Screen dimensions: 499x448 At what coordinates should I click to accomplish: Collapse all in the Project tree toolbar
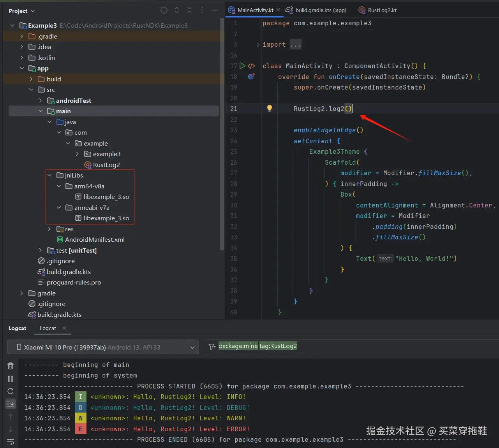point(189,11)
